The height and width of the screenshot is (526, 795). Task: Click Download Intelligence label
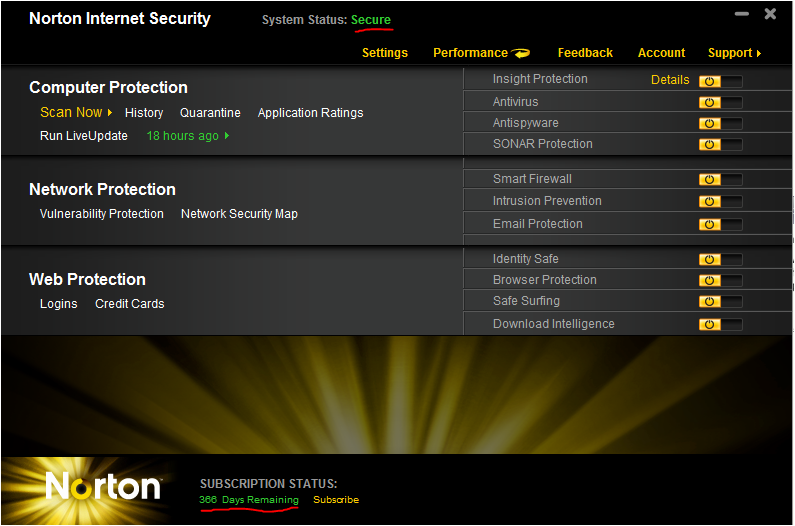[x=553, y=324]
